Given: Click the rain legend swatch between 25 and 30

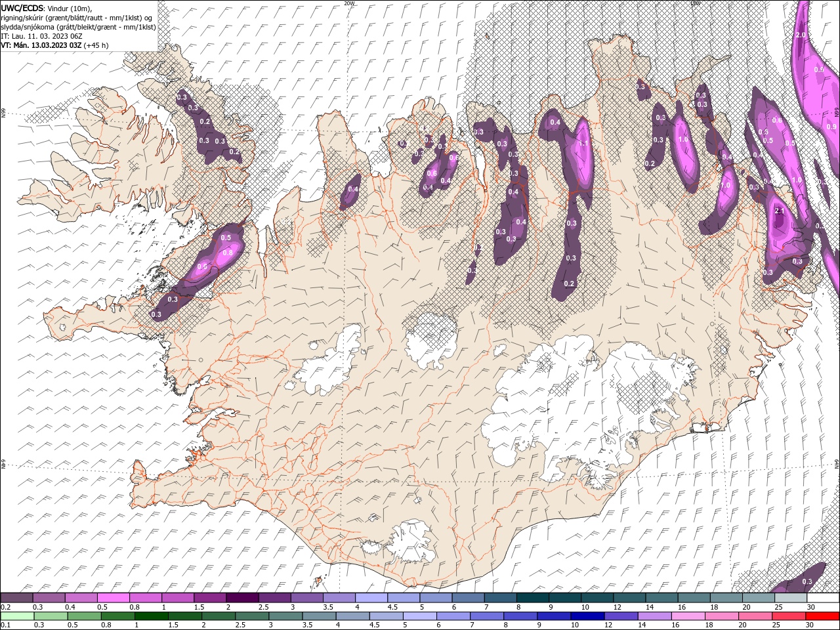Looking at the screenshot, I should [788, 616].
